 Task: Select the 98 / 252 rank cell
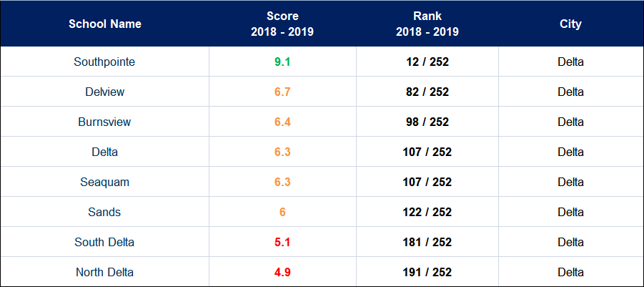click(427, 122)
